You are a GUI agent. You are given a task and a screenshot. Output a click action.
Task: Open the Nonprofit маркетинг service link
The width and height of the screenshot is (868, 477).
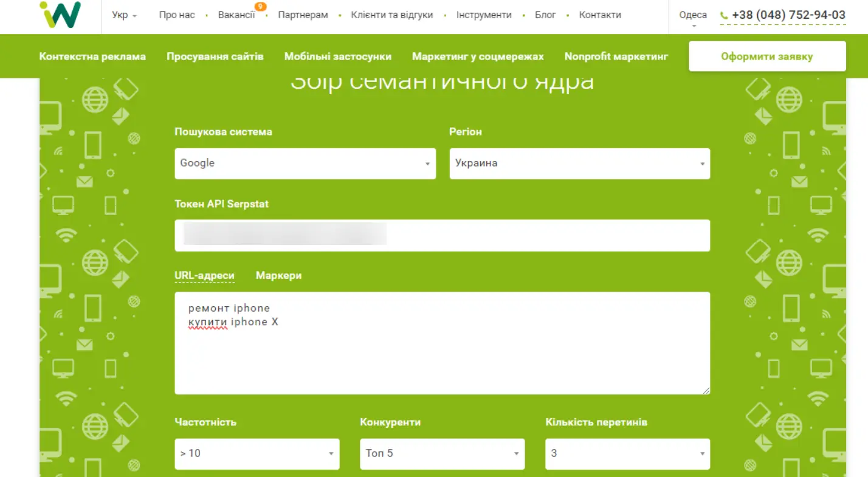tap(616, 57)
